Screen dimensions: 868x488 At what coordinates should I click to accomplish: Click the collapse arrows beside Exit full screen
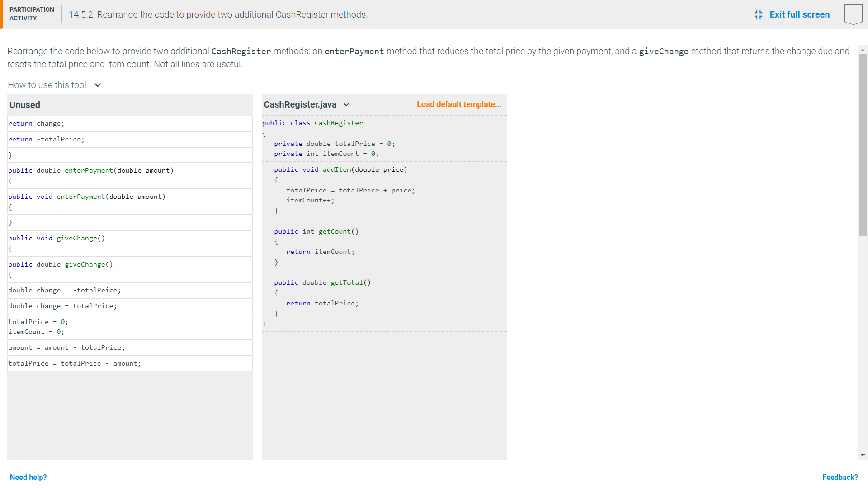[x=759, y=14]
